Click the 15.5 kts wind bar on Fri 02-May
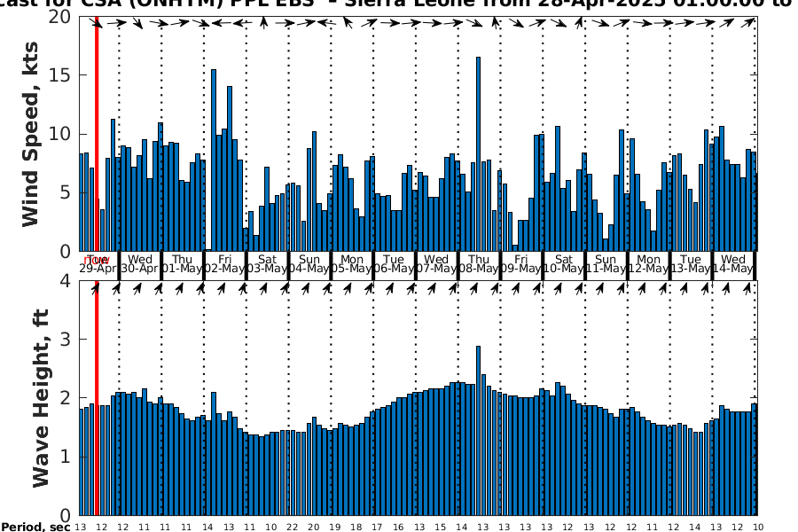Viewport: 798px width, 532px height. click(214, 160)
